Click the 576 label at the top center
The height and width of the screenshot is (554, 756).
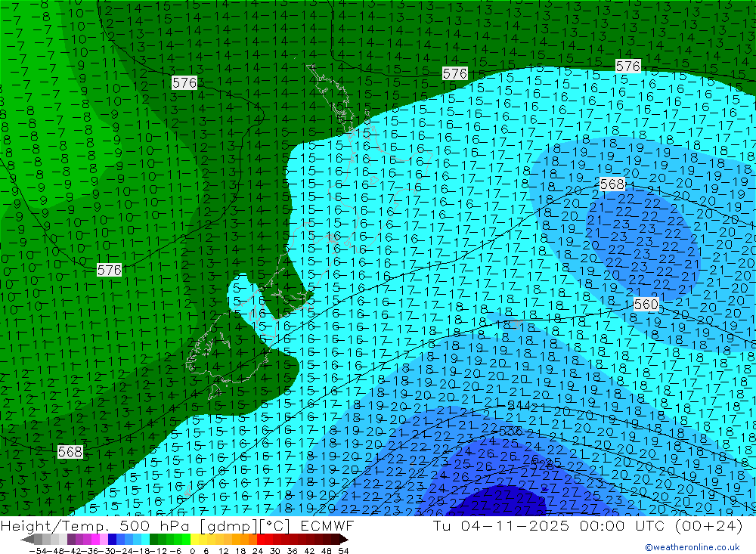[454, 73]
